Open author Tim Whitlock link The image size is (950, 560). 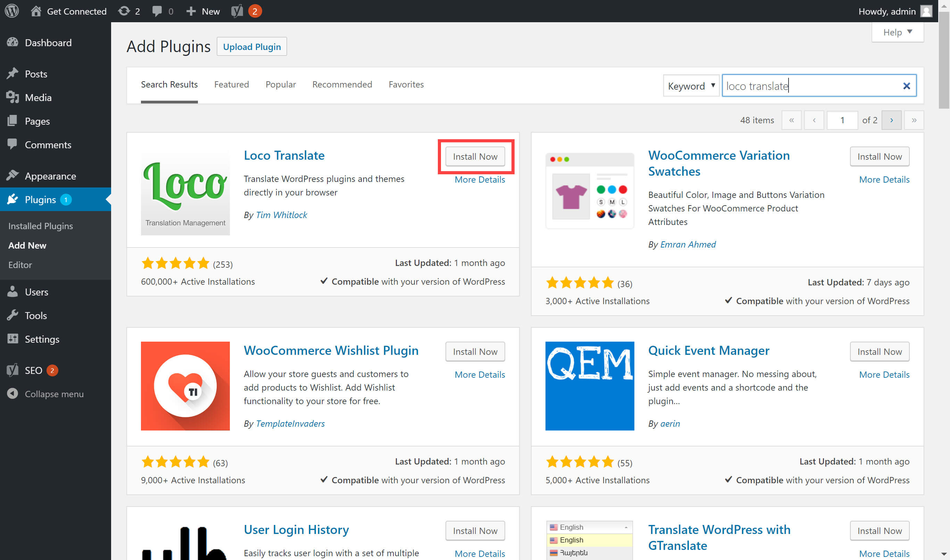(282, 215)
